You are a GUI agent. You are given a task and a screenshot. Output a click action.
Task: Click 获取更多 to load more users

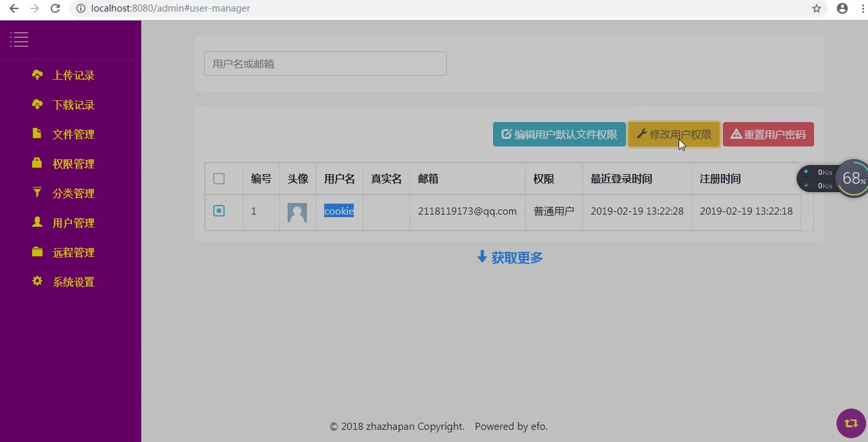tap(510, 258)
